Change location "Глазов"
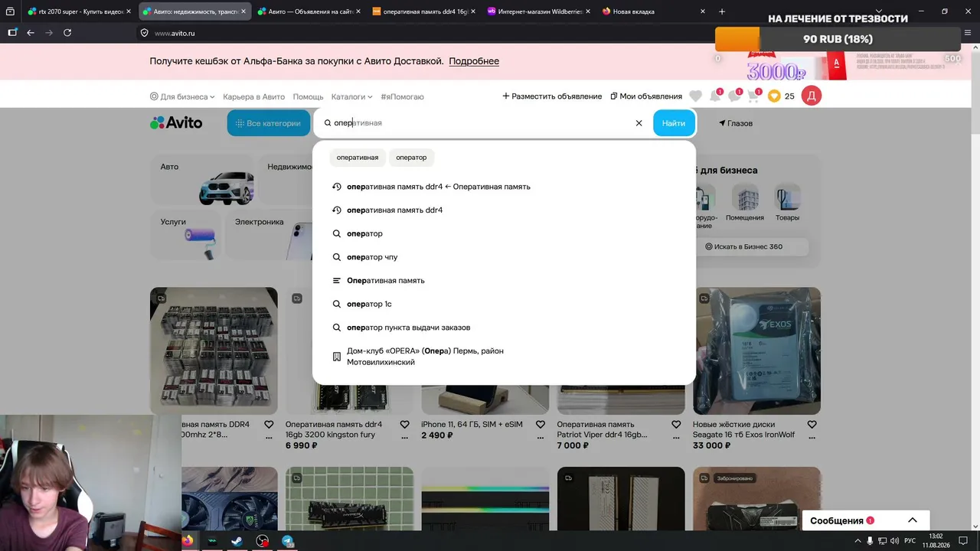 click(736, 123)
